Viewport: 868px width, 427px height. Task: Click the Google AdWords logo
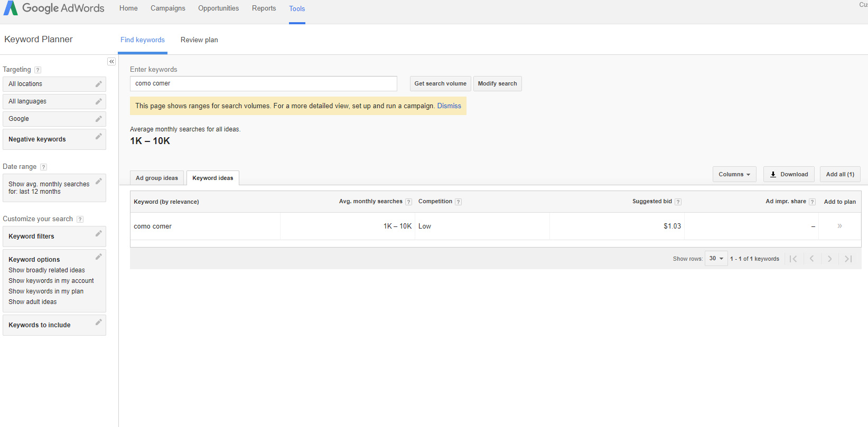pos(54,8)
